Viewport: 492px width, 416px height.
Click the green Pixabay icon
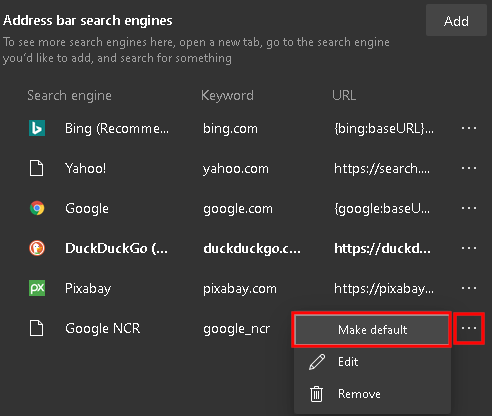(x=37, y=288)
